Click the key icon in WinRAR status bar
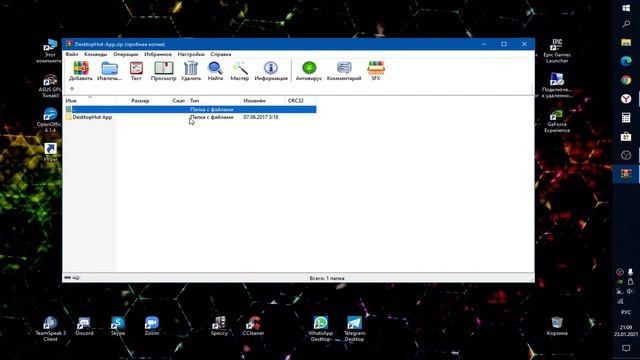This screenshot has width=640, height=360. tap(76, 278)
